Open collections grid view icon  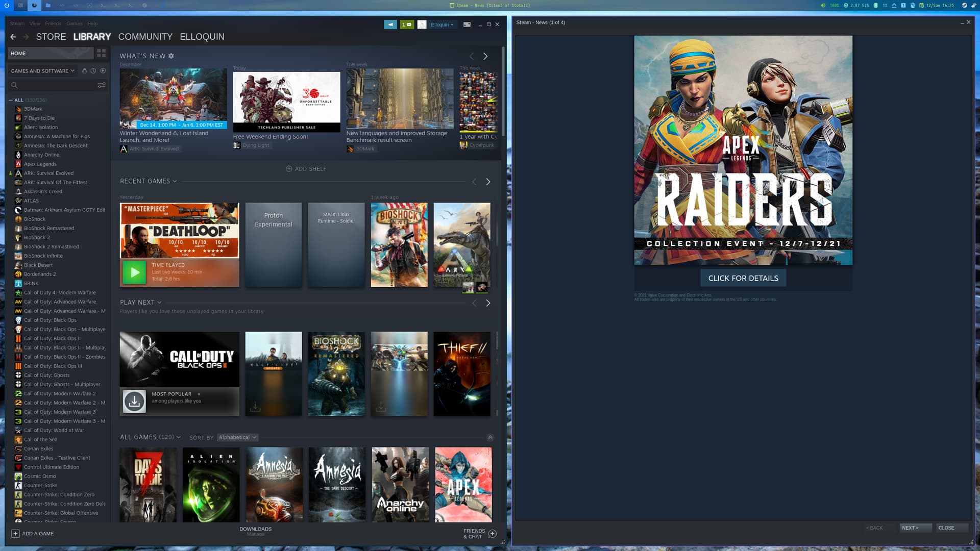(x=101, y=53)
